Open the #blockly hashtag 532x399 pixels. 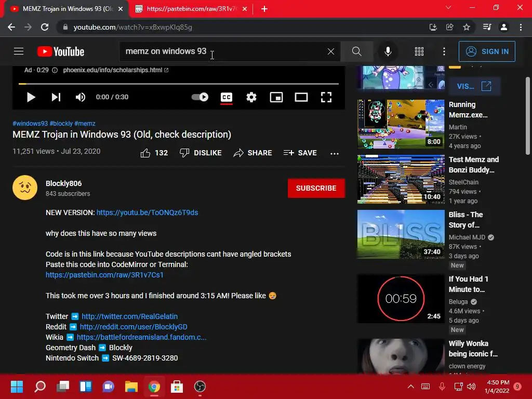pos(61,124)
